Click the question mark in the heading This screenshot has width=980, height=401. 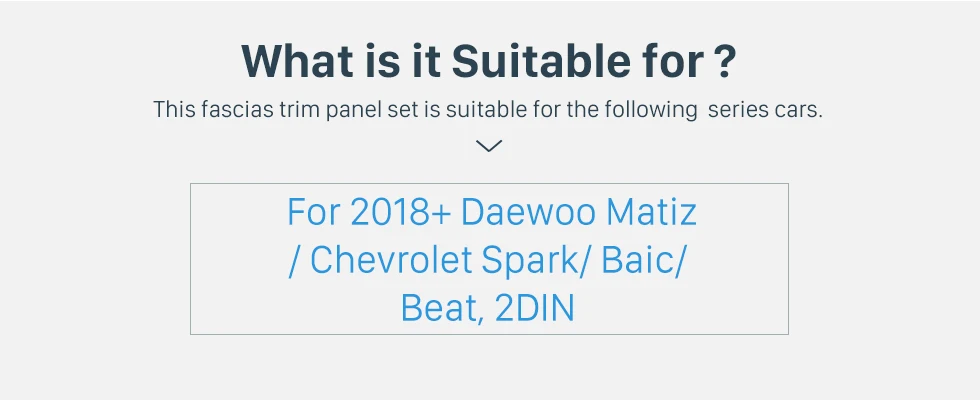coord(726,61)
